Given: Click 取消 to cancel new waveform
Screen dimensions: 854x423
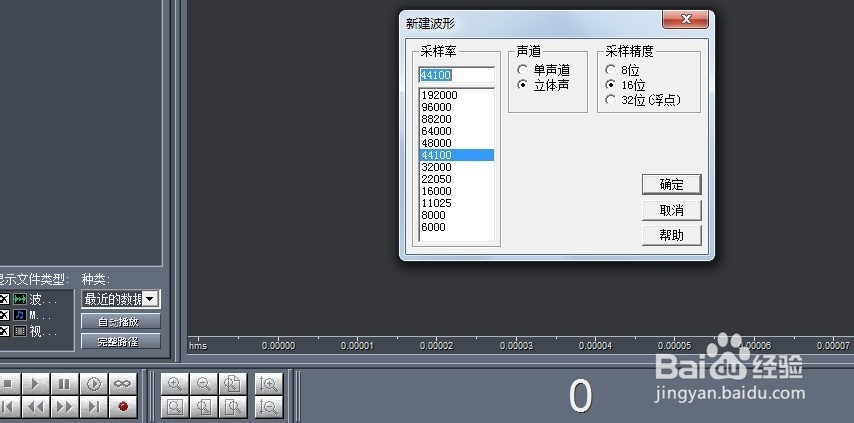Looking at the screenshot, I should point(672,210).
